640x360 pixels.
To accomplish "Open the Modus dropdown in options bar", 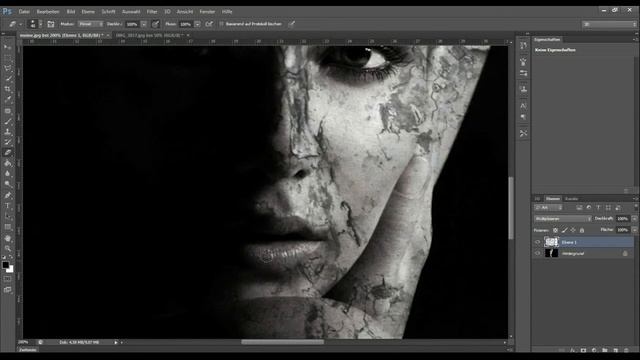I will (x=91, y=24).
